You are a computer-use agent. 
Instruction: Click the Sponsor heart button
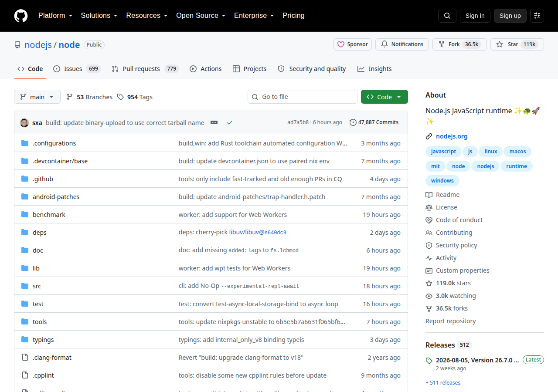(x=353, y=44)
